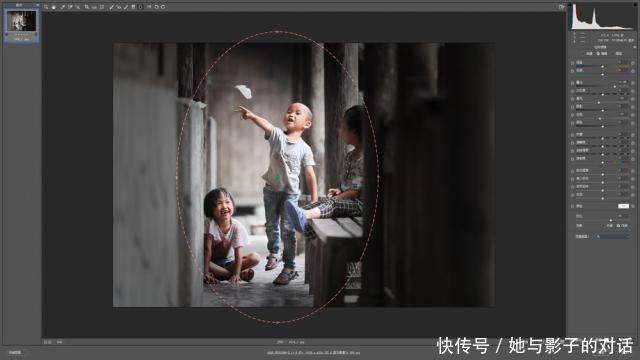
Task: Open the 范围遮罩 dropdown
Action: [611, 236]
